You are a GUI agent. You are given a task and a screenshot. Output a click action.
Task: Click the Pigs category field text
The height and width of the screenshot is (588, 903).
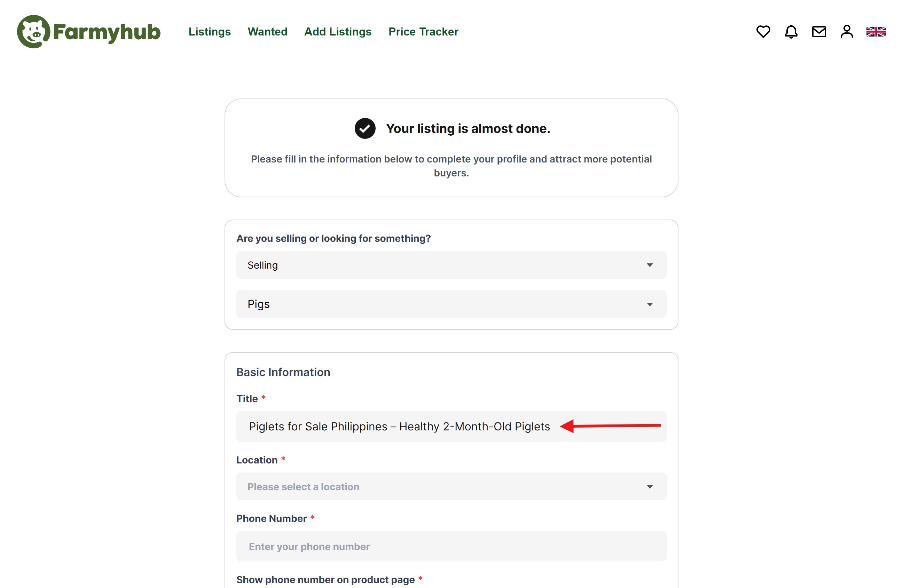pyautogui.click(x=258, y=304)
